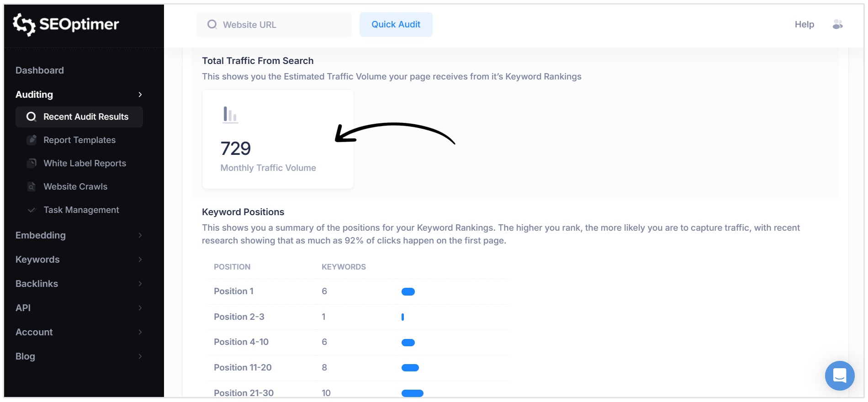Viewport: 868px width, 402px height.
Task: Collapse the Auditing section chevron
Action: [140, 95]
